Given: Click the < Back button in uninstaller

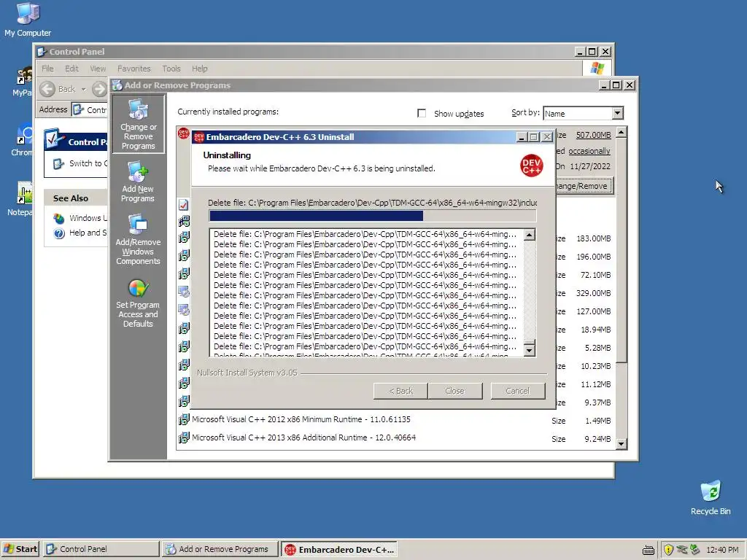Looking at the screenshot, I should pyautogui.click(x=400, y=391).
